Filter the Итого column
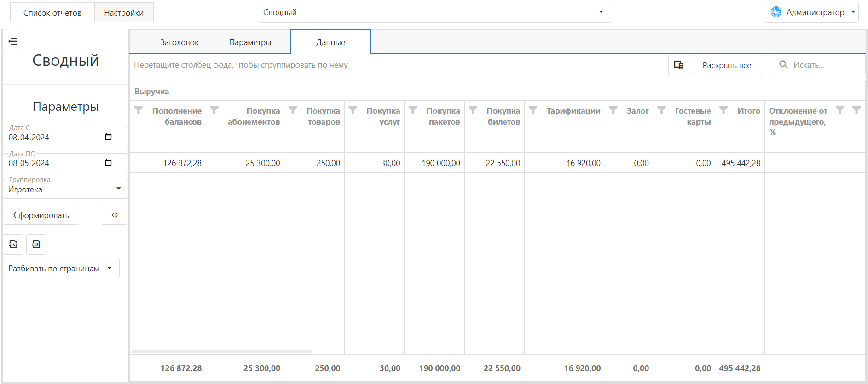 pos(723,110)
